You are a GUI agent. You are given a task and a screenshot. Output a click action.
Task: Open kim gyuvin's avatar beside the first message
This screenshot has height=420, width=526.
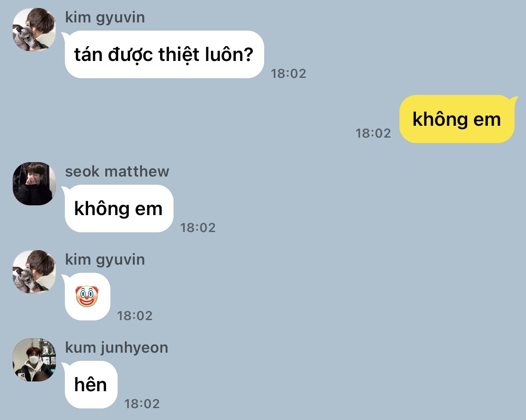[x=34, y=30]
